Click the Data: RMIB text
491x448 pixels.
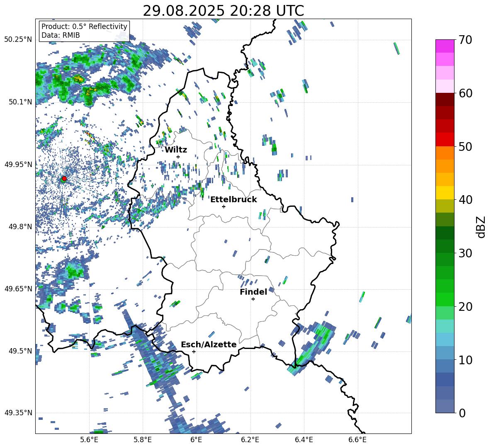click(61, 35)
